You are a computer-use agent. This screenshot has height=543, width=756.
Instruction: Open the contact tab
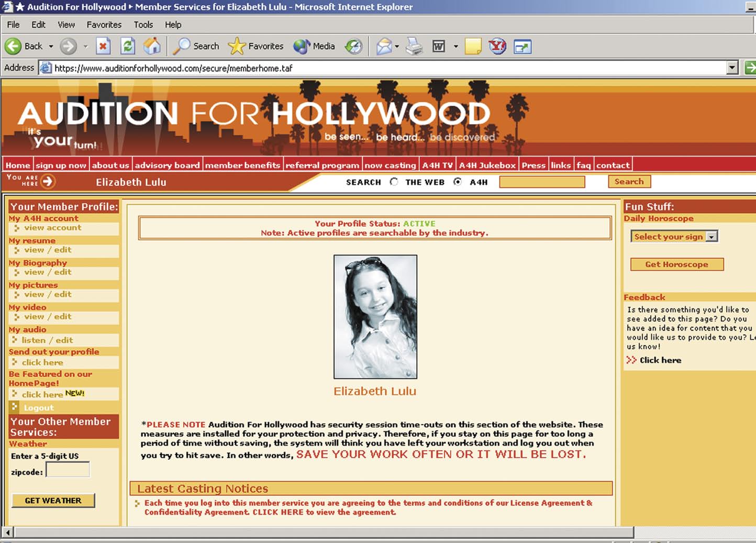pos(613,165)
